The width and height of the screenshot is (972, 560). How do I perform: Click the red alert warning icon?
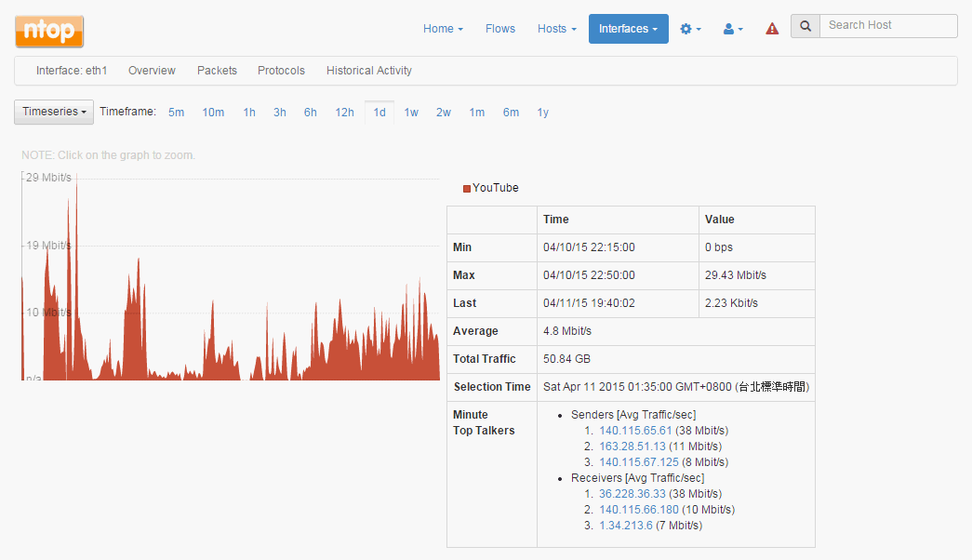(772, 29)
